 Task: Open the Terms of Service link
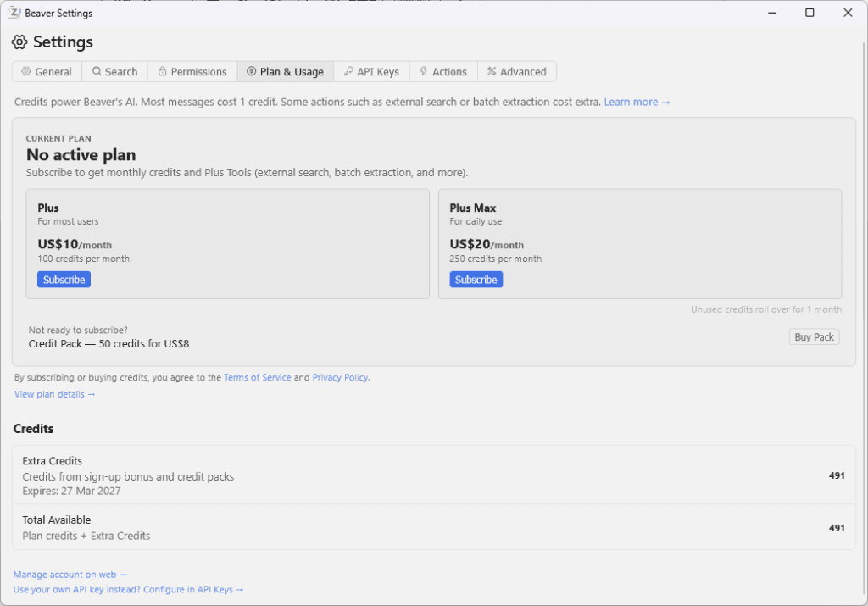click(257, 378)
